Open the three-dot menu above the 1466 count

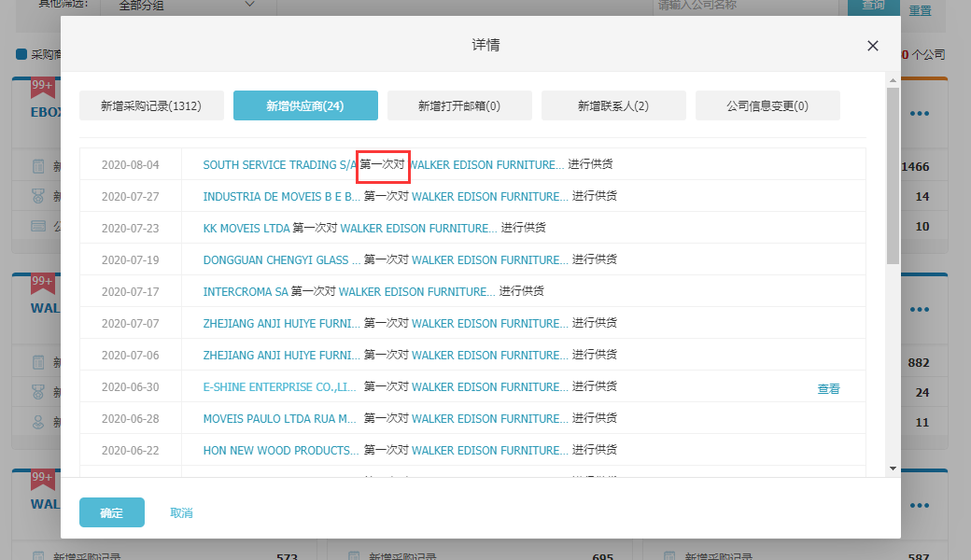click(x=920, y=114)
